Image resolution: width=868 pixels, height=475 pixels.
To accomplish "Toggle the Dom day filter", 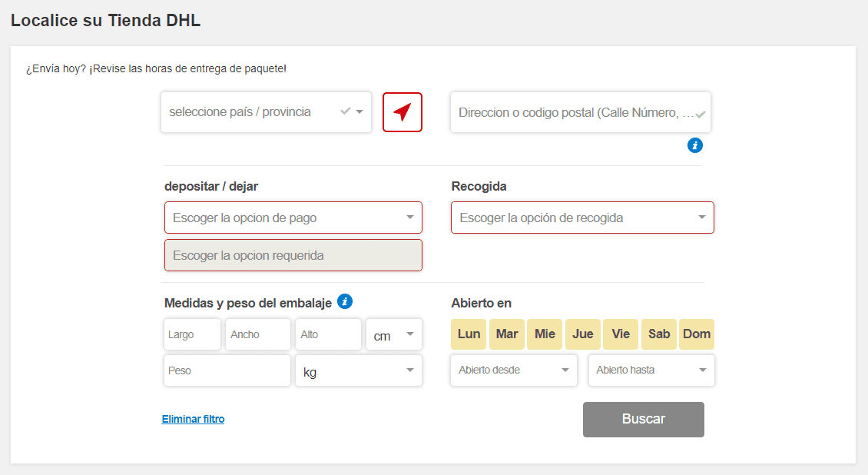I will point(696,334).
